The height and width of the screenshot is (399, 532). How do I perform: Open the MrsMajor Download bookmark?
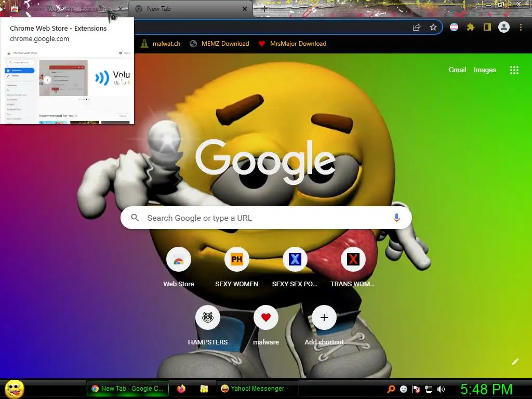292,44
